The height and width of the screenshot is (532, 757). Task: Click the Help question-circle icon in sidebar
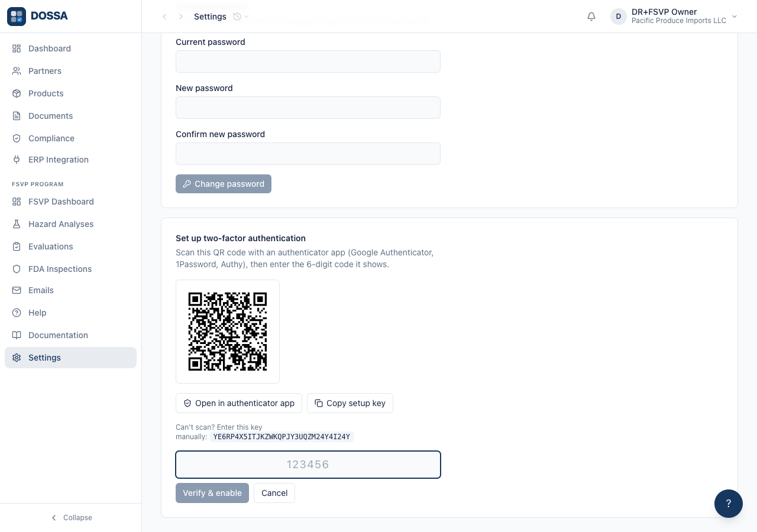(x=17, y=313)
